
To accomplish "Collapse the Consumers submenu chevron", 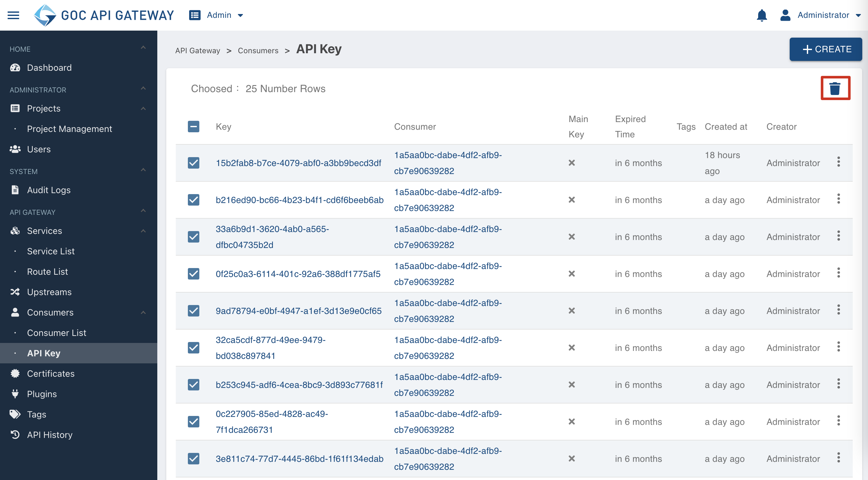I will pyautogui.click(x=143, y=313).
